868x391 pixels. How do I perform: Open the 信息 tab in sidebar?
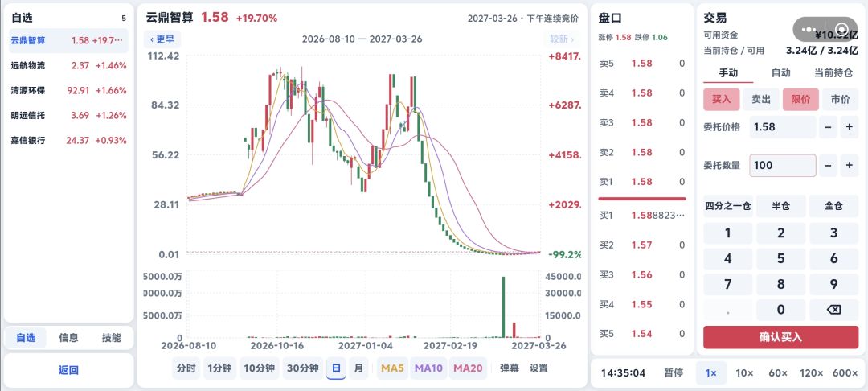click(x=68, y=337)
